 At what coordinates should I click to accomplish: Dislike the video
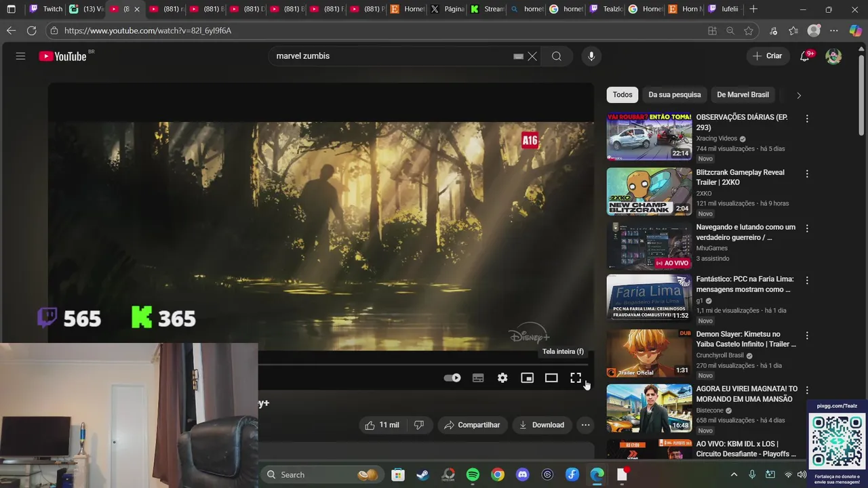419,425
